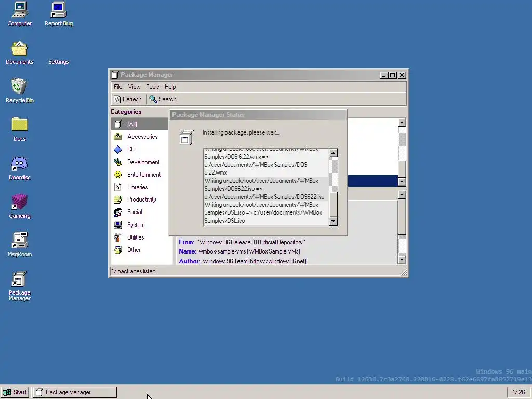
Task: Click the DOS622.iso log entry
Action: pos(266,189)
